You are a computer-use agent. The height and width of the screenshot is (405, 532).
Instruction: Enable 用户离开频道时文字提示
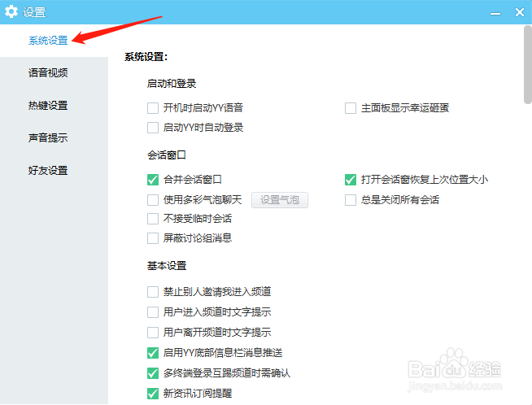pyautogui.click(x=153, y=333)
